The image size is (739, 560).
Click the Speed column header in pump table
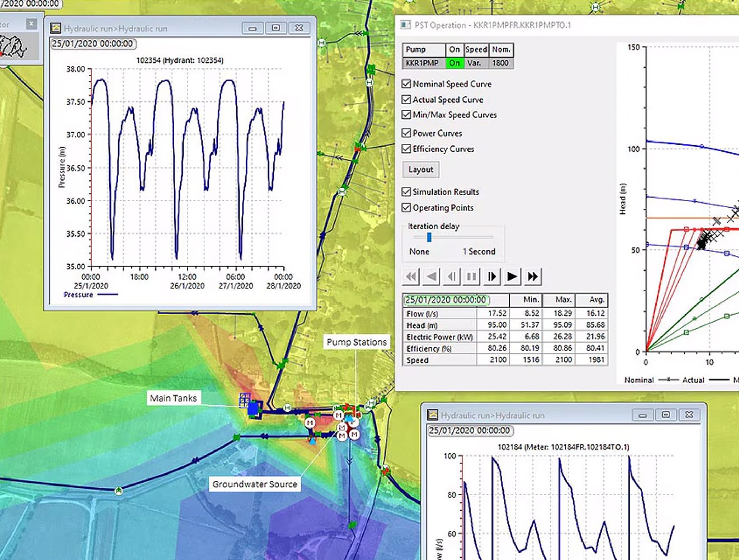476,49
